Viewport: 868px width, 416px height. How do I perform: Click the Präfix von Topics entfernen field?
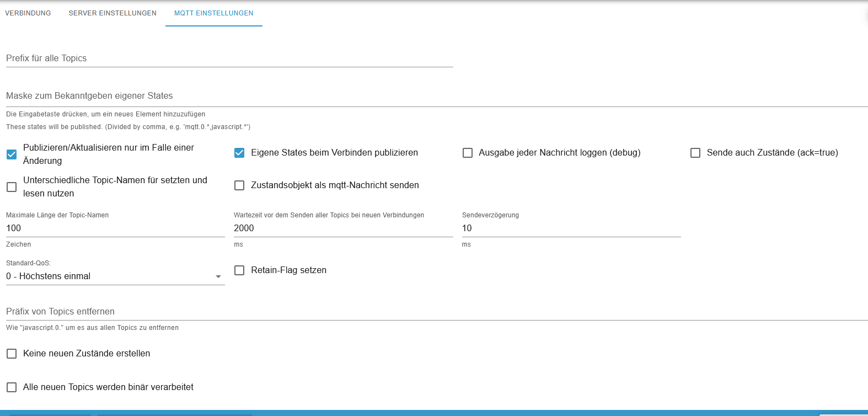[x=436, y=312]
